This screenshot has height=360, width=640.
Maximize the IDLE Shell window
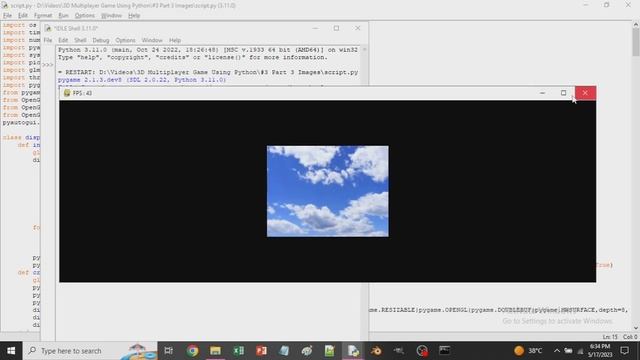[336, 28]
